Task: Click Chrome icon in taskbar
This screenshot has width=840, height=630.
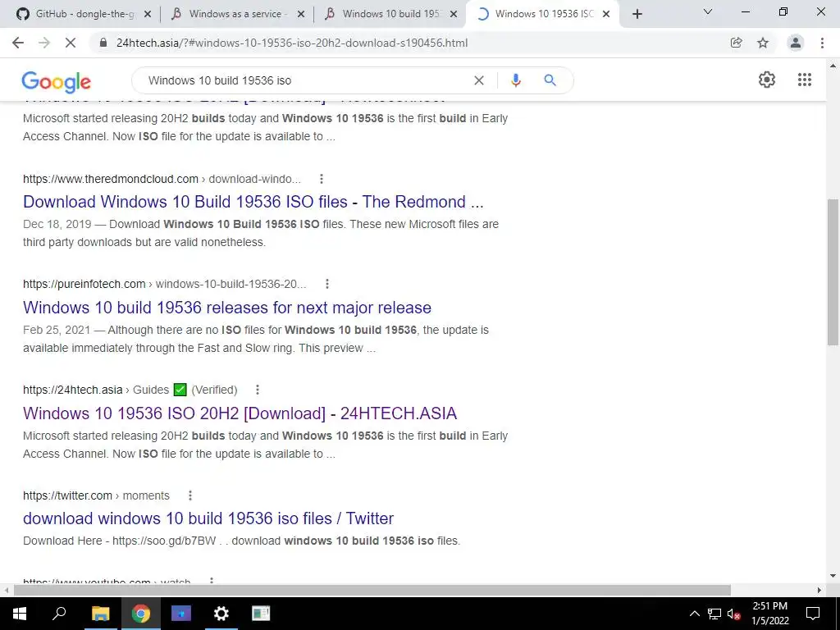Action: tap(141, 614)
